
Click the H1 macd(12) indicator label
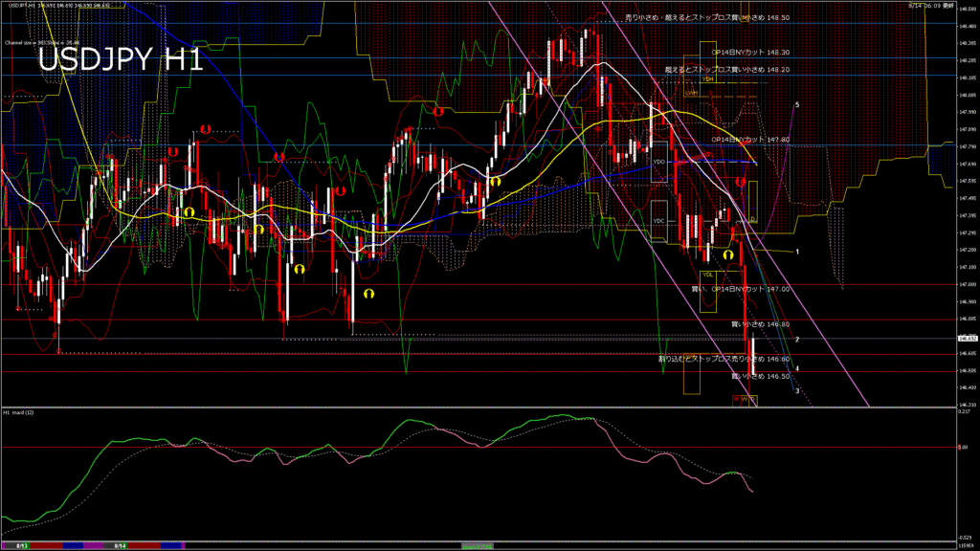coord(19,413)
